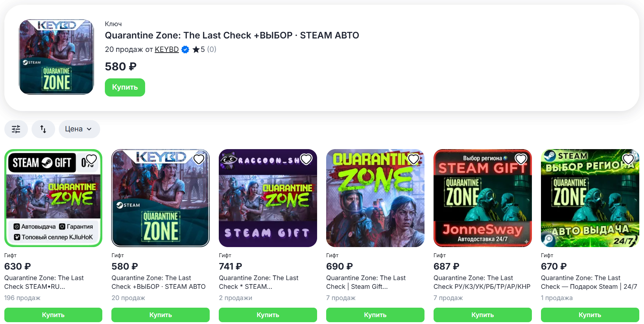Open the filters settings icon

point(16,129)
